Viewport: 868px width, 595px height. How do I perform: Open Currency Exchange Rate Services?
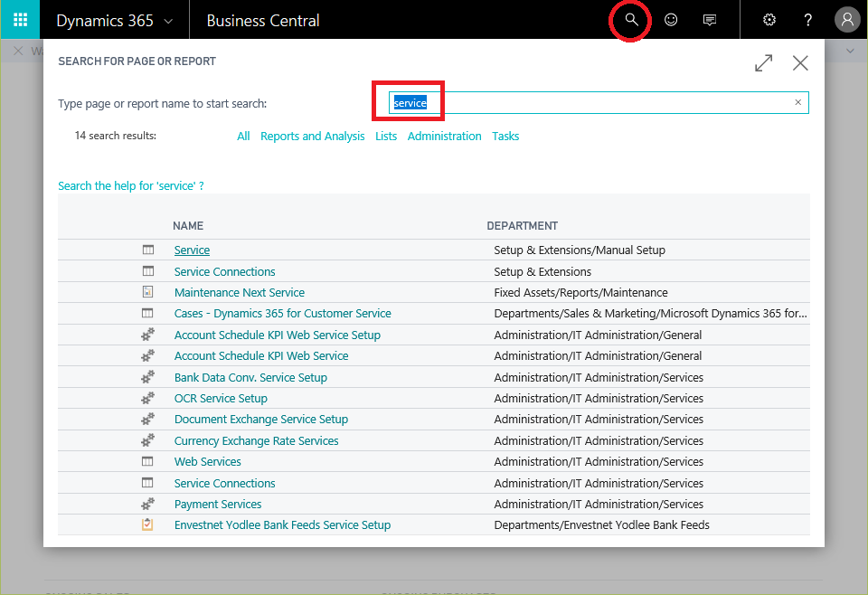(x=256, y=440)
